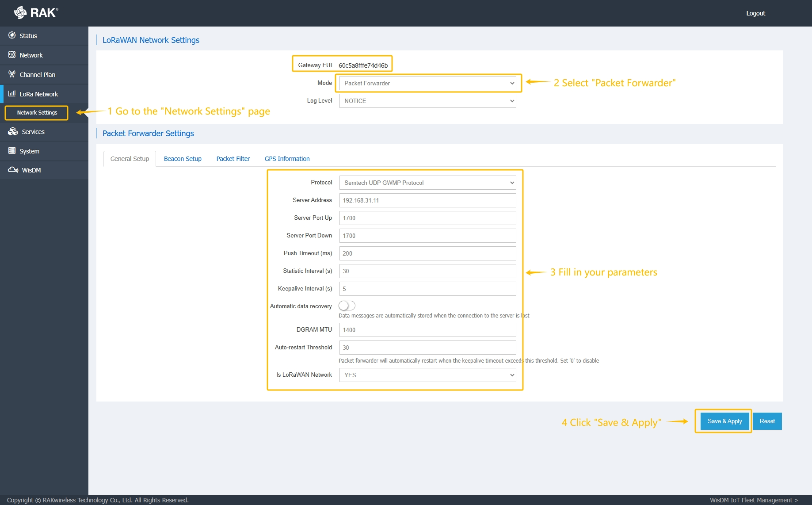The image size is (812, 505).
Task: Click the Network sidebar icon
Action: click(12, 55)
